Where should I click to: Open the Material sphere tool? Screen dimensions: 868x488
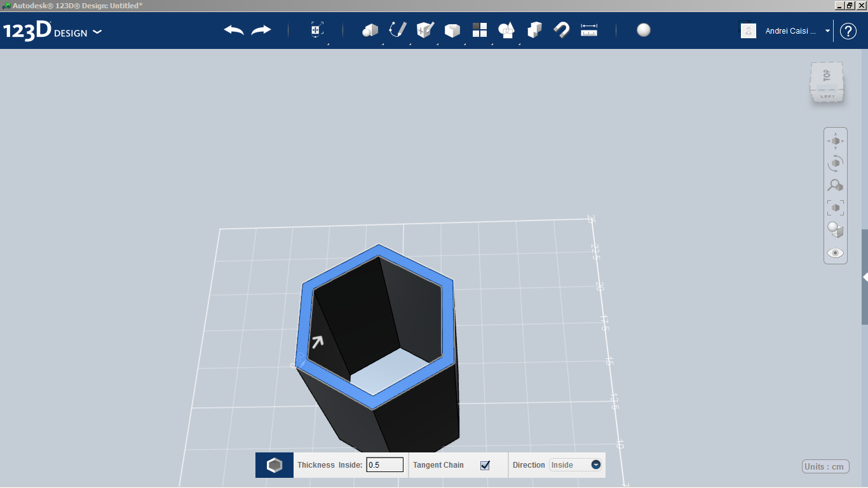644,30
